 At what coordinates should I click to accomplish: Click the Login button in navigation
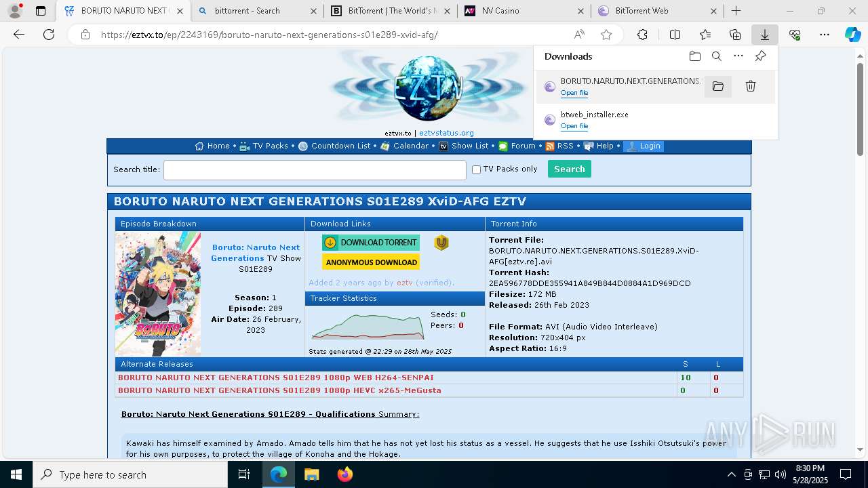[643, 146]
